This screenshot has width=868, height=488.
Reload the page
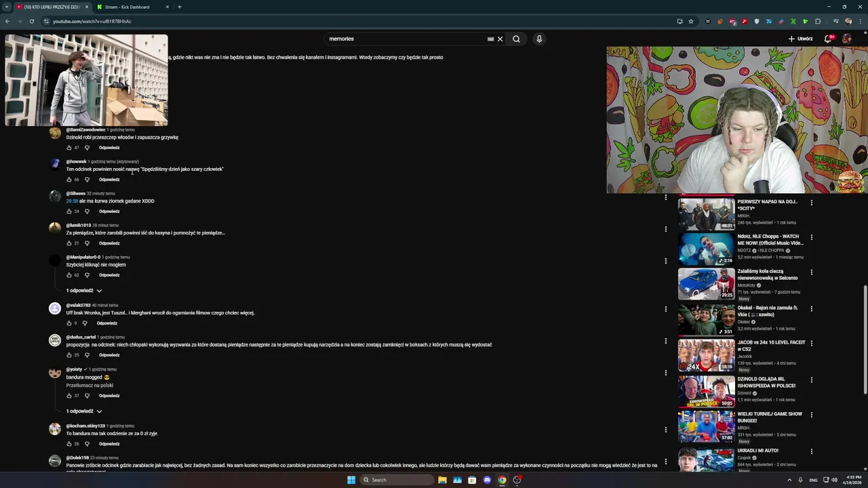(31, 21)
